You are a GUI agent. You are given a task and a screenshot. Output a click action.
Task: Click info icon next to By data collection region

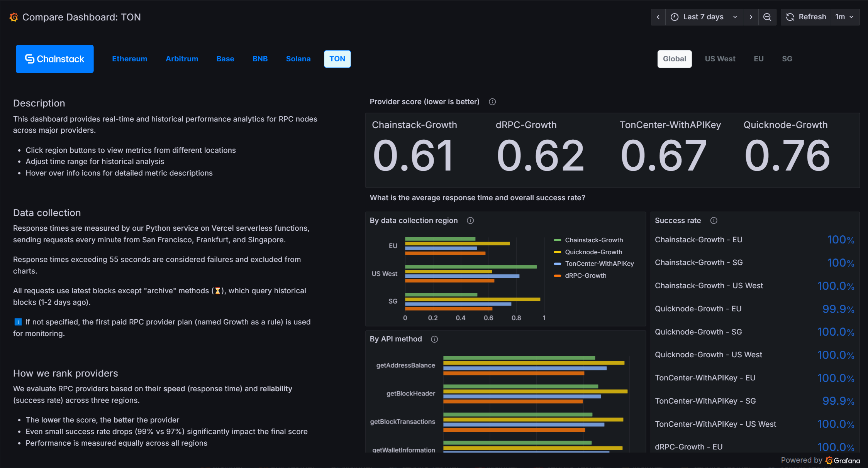pyautogui.click(x=470, y=221)
